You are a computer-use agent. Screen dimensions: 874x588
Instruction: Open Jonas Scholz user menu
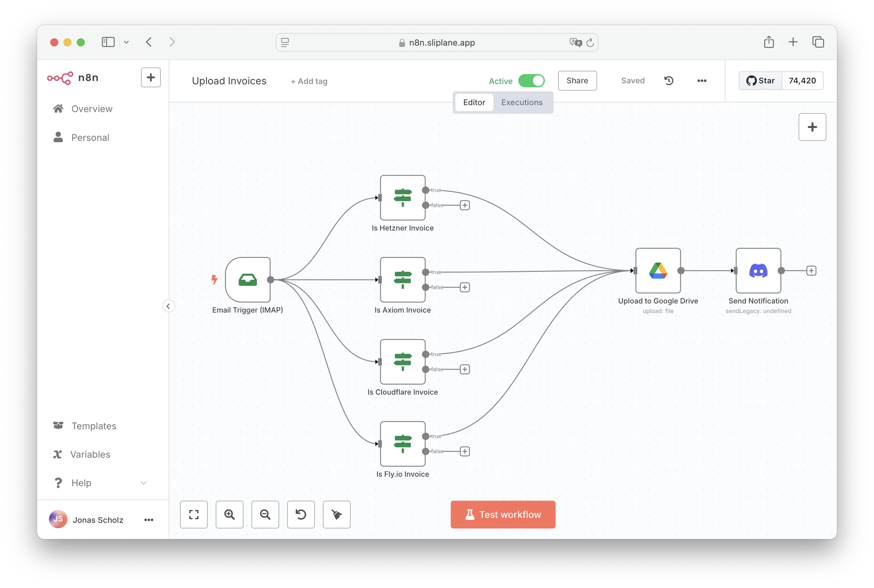point(149,520)
